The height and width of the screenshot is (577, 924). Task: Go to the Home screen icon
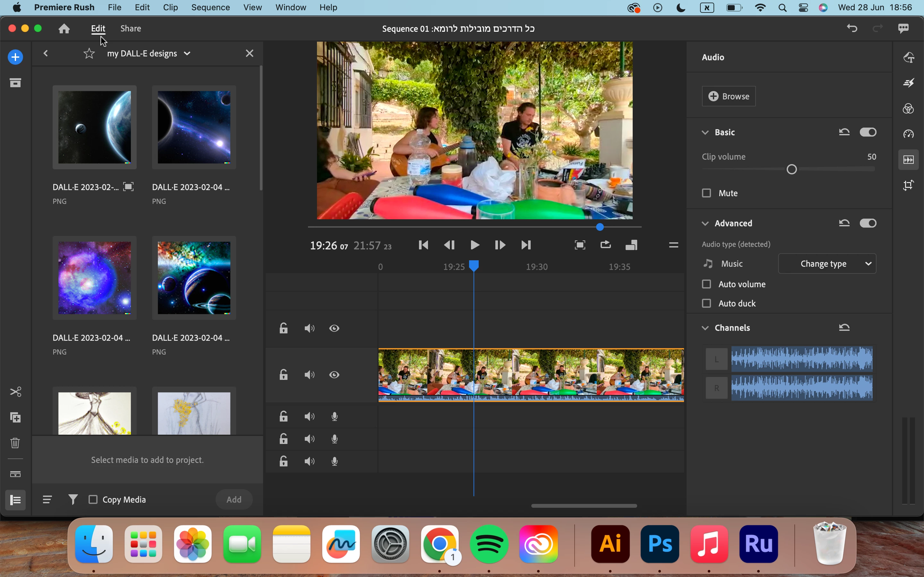tap(64, 29)
